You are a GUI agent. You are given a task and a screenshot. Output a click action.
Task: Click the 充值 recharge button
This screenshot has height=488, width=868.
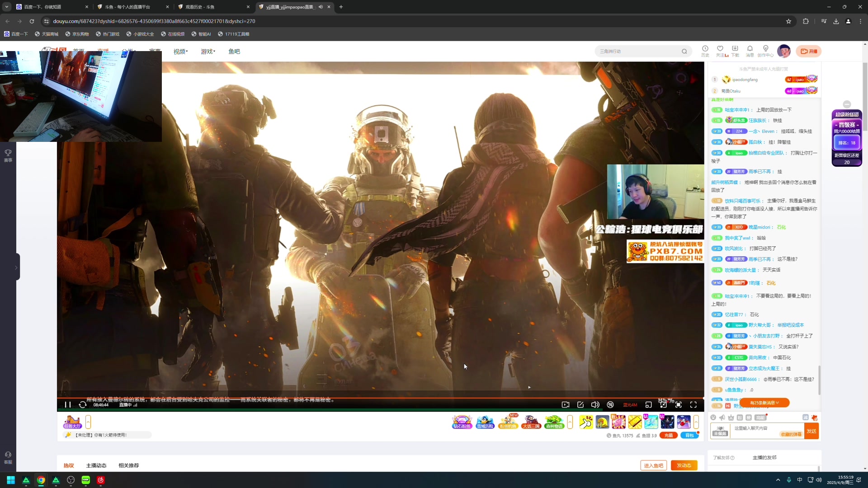point(669,436)
